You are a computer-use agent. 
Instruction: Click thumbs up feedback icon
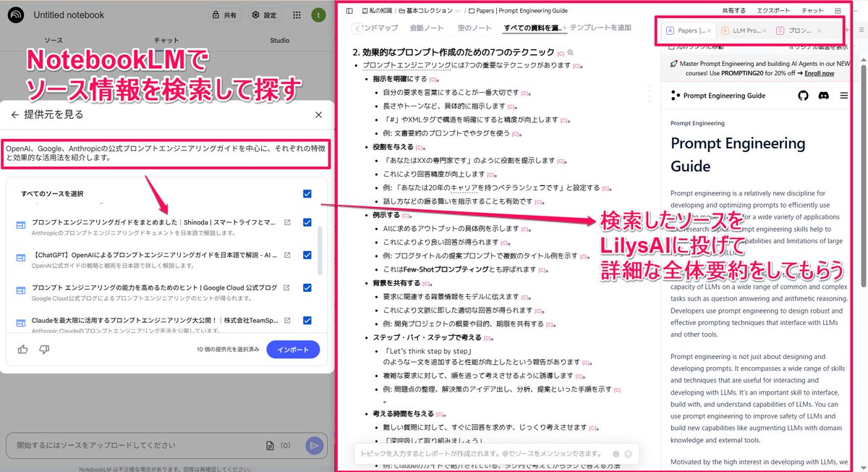[23, 350]
